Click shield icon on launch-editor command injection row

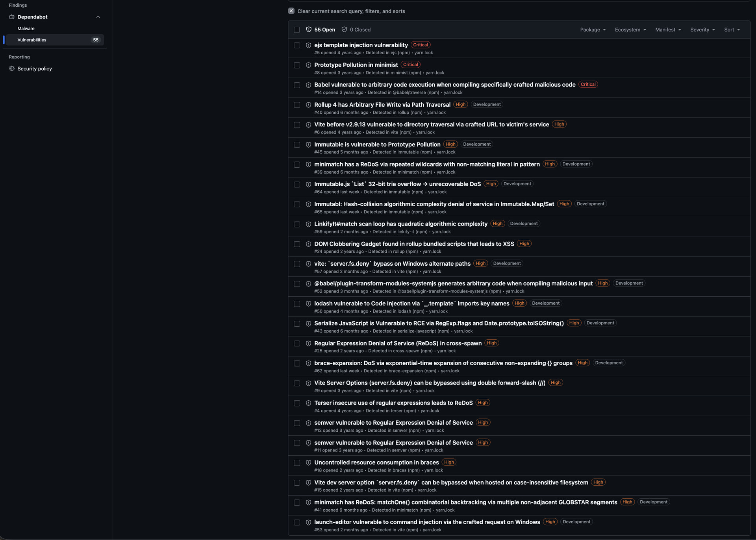[x=308, y=522]
